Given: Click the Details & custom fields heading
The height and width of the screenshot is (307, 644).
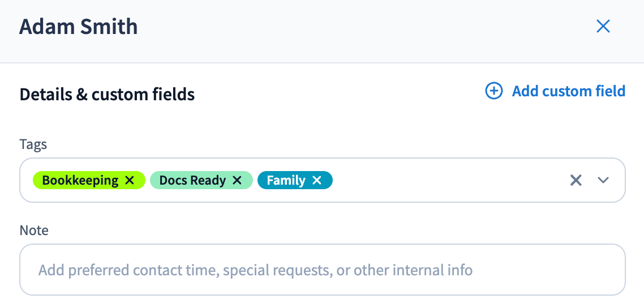Looking at the screenshot, I should [107, 95].
